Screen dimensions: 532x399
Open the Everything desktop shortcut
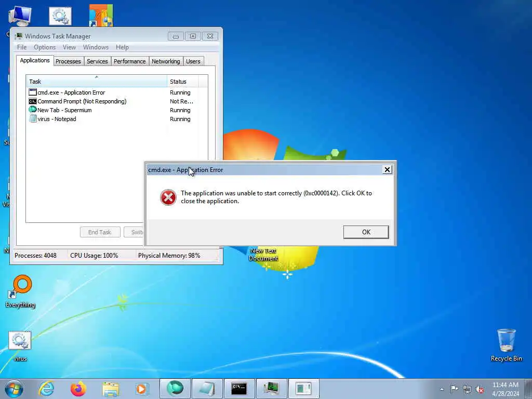click(x=20, y=291)
